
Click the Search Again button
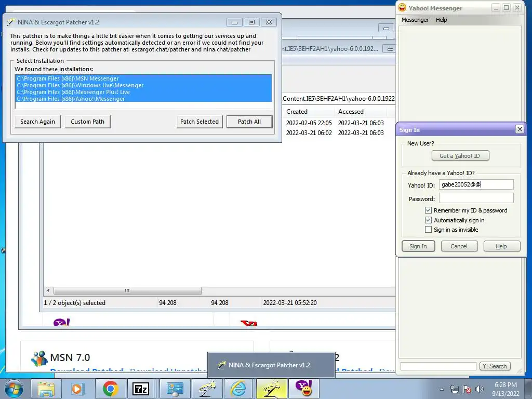37,122
